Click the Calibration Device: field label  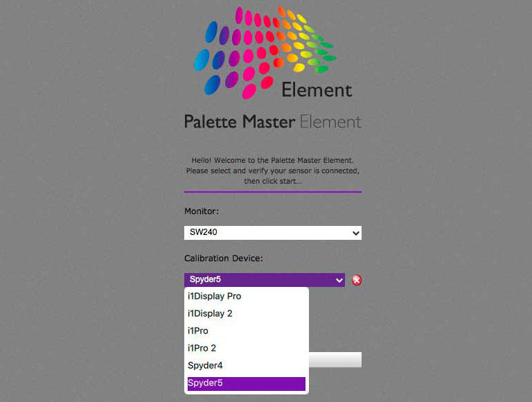[224, 259]
